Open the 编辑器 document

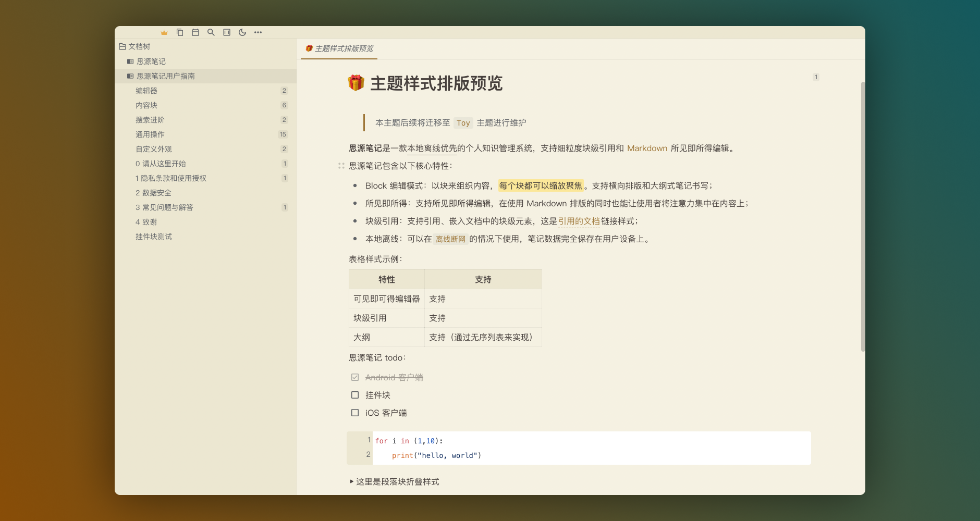[x=205, y=91]
